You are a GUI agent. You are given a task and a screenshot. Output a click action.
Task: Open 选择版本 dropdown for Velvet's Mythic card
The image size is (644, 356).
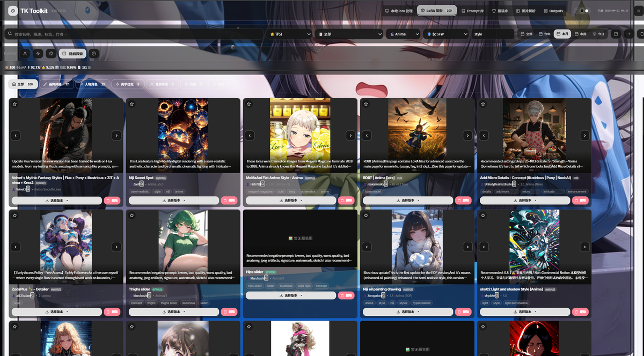click(x=56, y=201)
